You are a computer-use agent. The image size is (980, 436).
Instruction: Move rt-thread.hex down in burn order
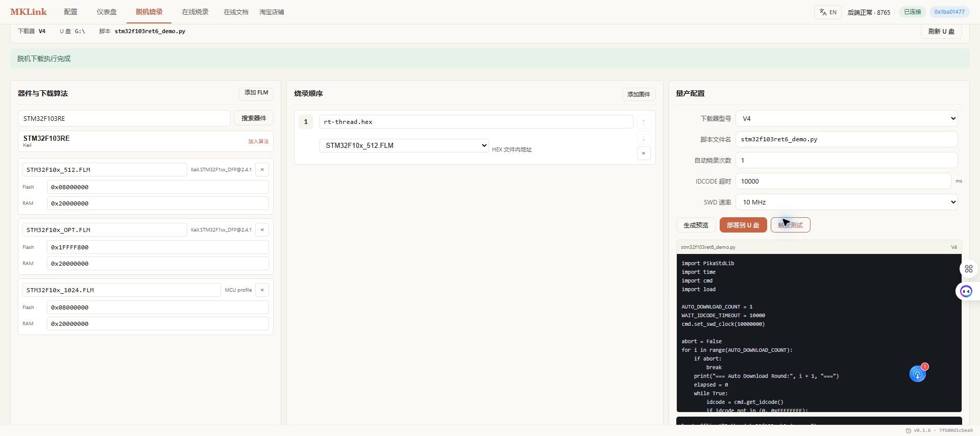[x=644, y=138]
